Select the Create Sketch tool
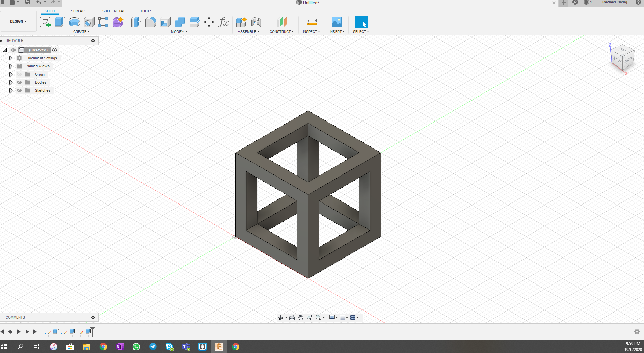 pos(45,22)
